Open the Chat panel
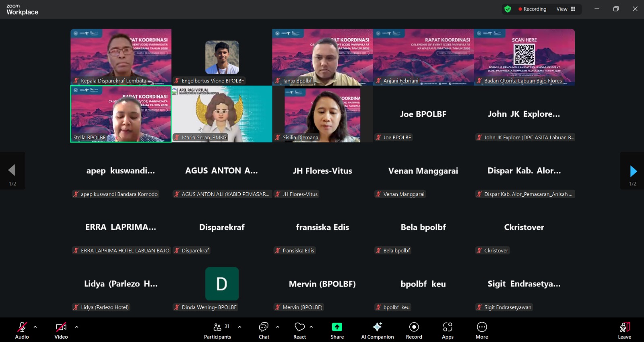Screen dimensions: 644x342 click(264, 330)
